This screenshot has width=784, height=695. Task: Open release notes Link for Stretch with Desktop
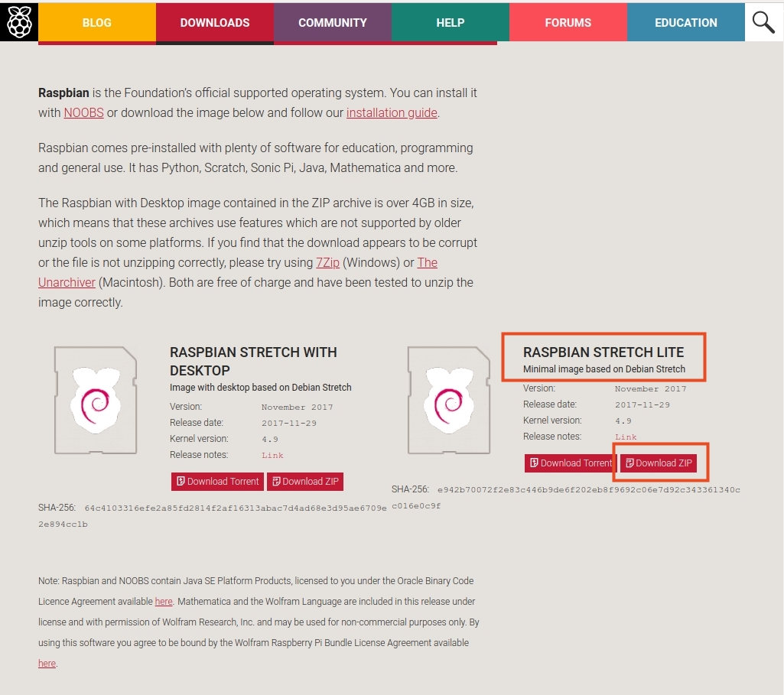point(272,455)
